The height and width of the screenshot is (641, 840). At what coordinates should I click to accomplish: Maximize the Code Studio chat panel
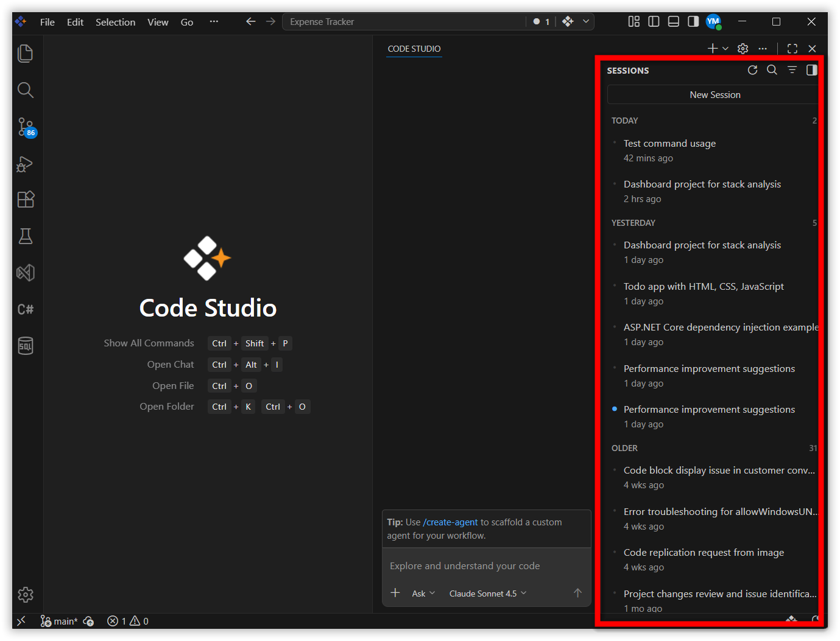pyautogui.click(x=792, y=49)
